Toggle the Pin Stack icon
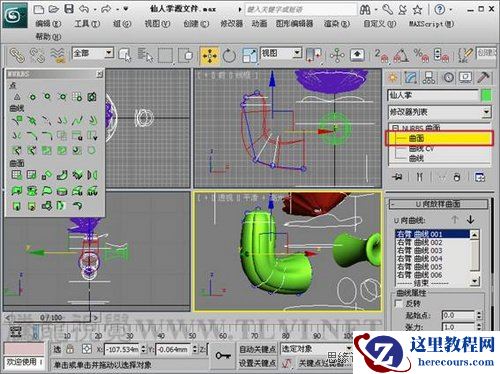This screenshot has height=374, width=500. pyautogui.click(x=397, y=177)
